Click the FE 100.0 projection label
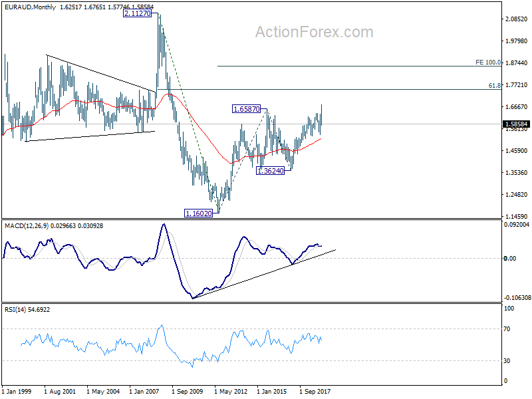532x399 pixels. (x=488, y=63)
